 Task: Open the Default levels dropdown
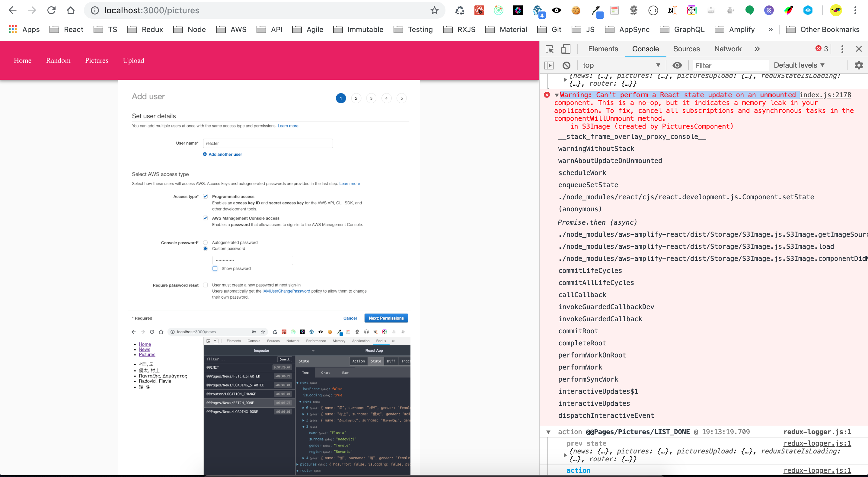(x=799, y=65)
